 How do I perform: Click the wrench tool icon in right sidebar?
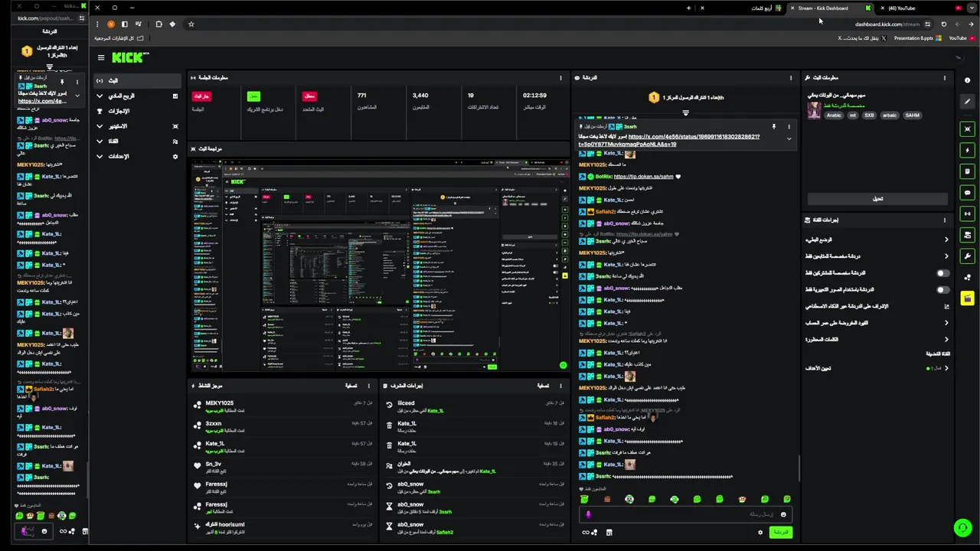968,256
